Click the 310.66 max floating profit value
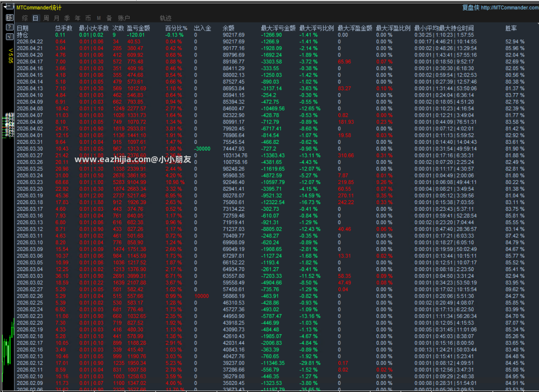Viewport: 539px width, 392px height. [x=346, y=155]
